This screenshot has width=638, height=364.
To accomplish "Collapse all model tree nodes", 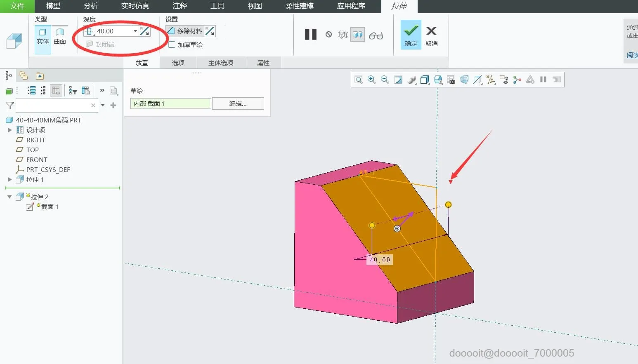I will pos(43,91).
